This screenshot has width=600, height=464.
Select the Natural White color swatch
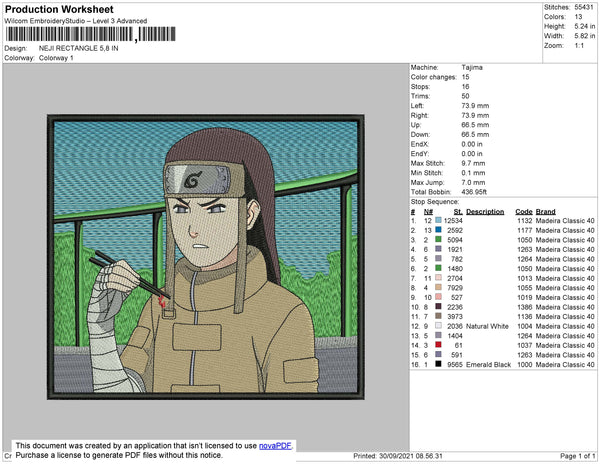click(x=438, y=326)
